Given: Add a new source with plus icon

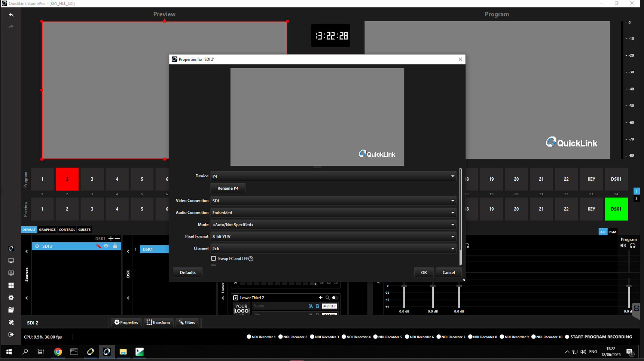Looking at the screenshot, I should point(111,239).
